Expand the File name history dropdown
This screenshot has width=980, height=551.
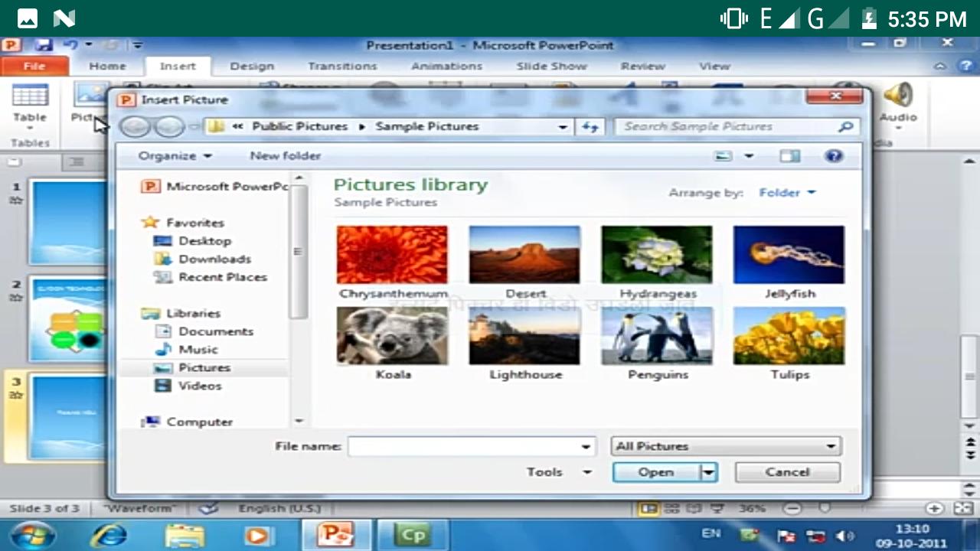pos(586,446)
